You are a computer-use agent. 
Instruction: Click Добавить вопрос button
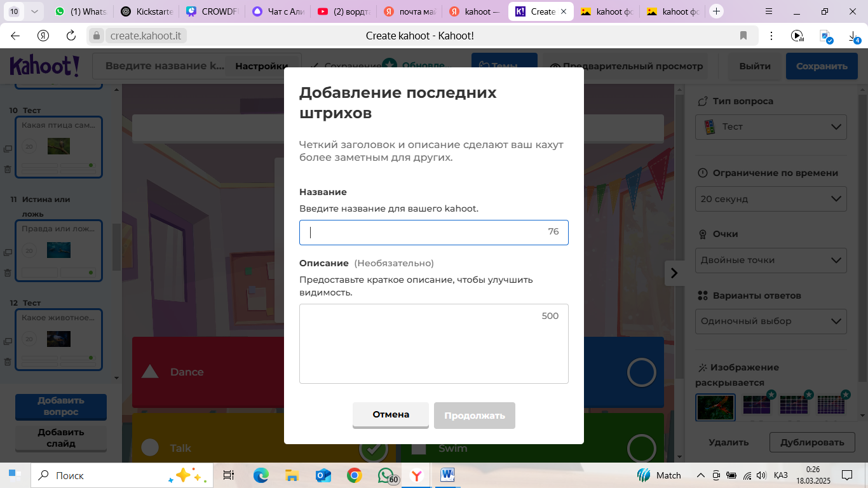coord(61,407)
